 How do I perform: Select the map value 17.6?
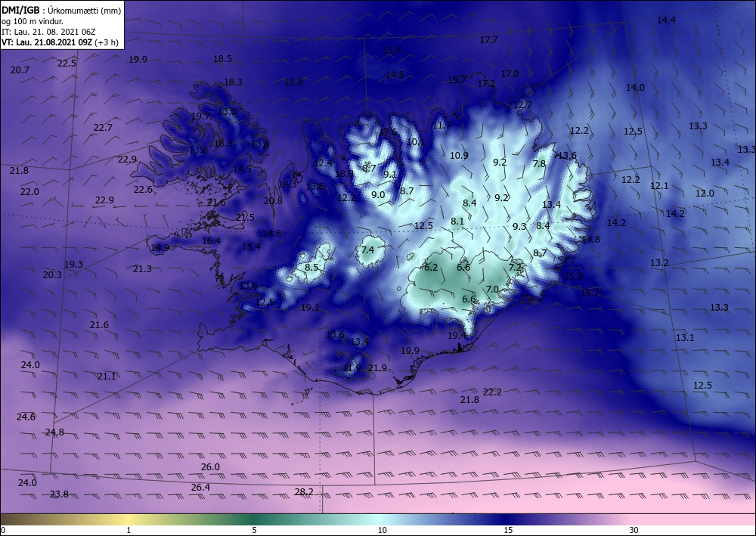[x=388, y=132]
